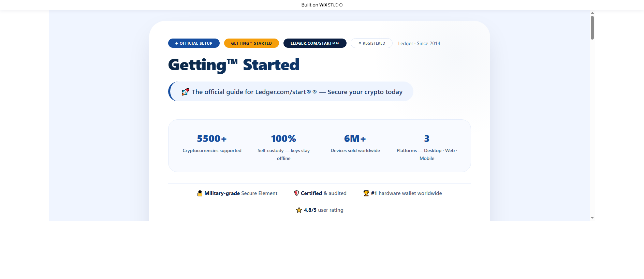Open the Ledger.com/start dark badge
Image resolution: width=644 pixels, height=279 pixels.
pyautogui.click(x=315, y=43)
